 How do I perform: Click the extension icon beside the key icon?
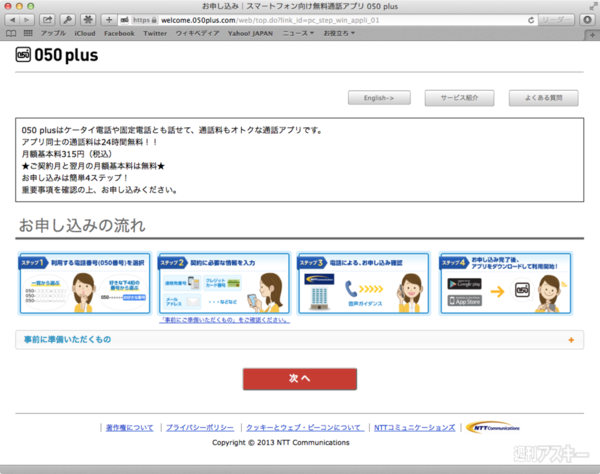coord(88,20)
